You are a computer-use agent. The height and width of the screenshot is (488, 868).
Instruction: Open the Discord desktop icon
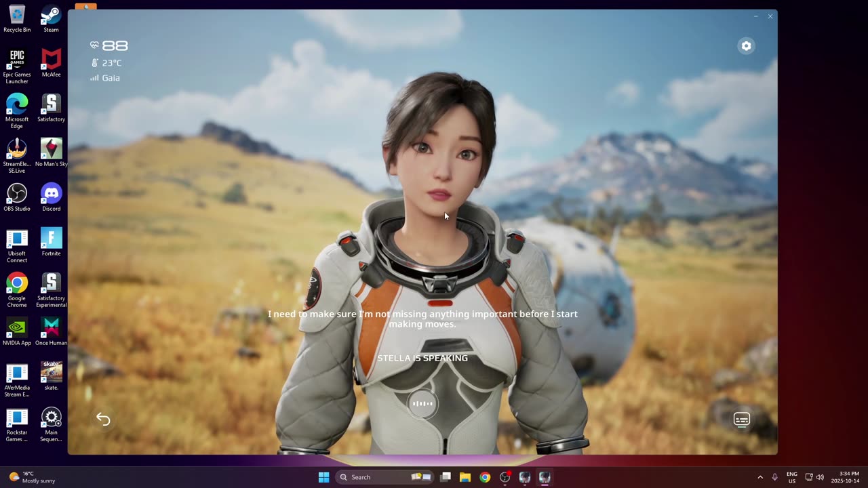click(51, 197)
